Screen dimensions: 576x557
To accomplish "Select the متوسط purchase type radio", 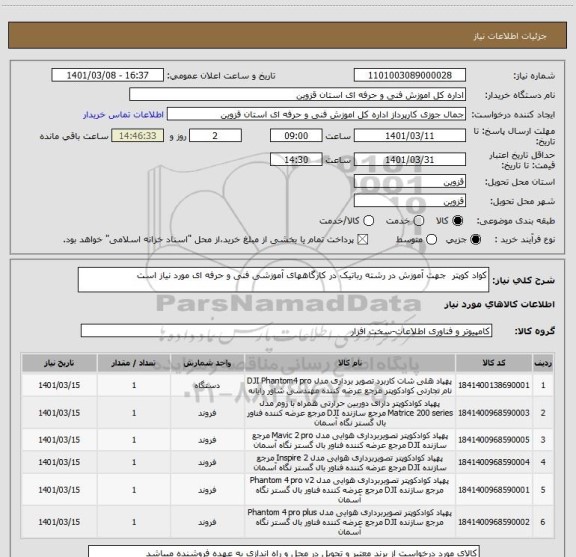I will pyautogui.click(x=431, y=240).
